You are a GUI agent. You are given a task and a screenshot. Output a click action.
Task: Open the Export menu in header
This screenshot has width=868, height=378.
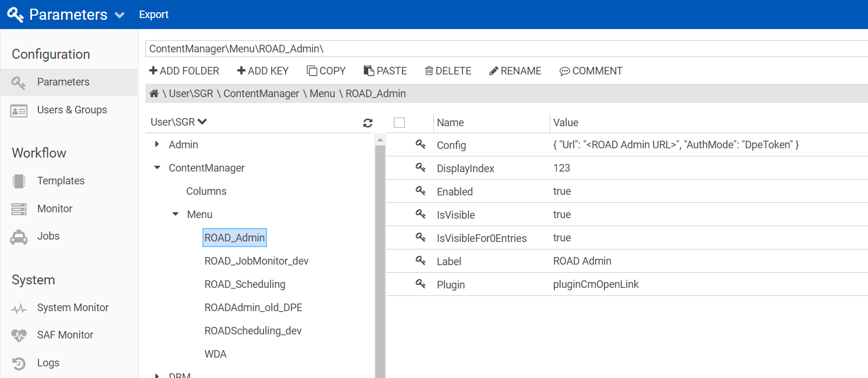click(x=154, y=15)
